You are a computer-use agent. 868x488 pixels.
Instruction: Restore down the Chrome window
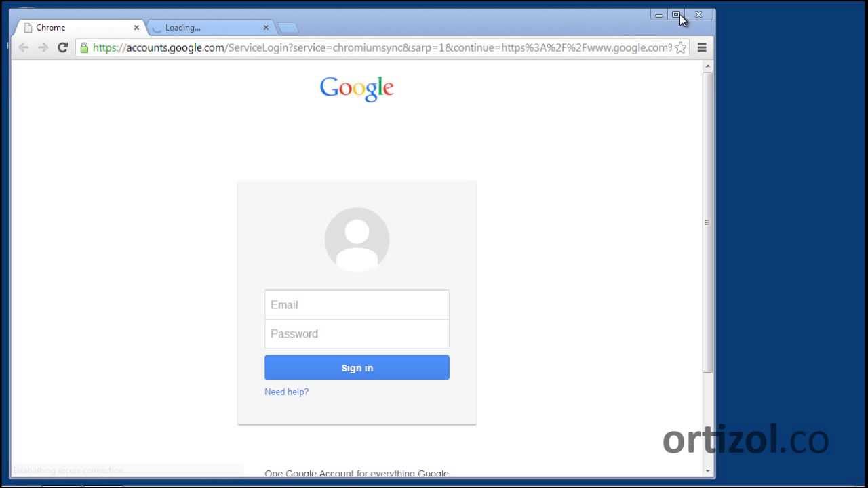point(676,15)
